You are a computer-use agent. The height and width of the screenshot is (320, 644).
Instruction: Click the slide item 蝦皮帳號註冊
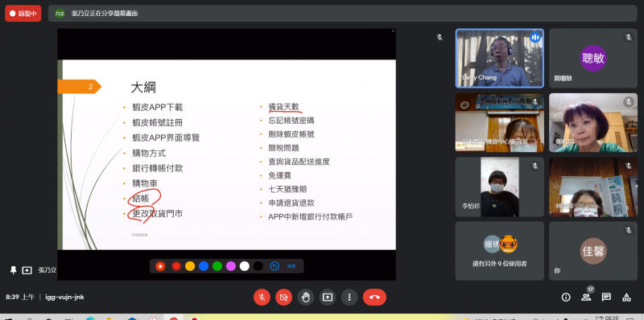click(157, 123)
